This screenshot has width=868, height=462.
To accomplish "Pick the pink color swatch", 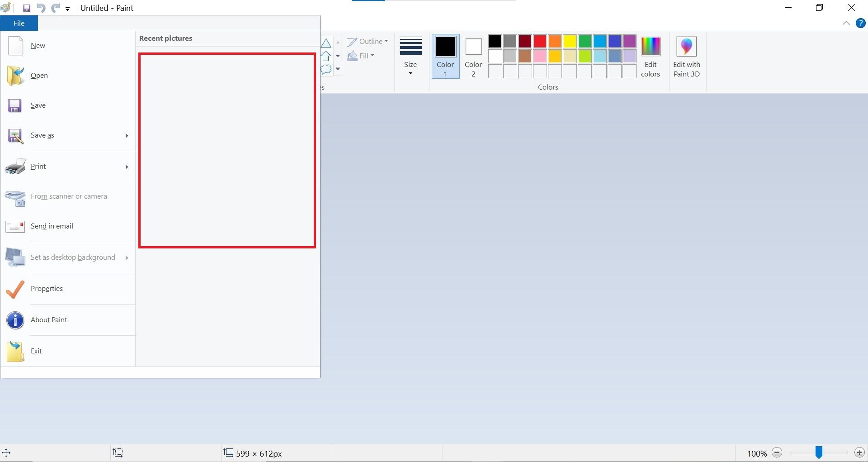I will point(540,57).
